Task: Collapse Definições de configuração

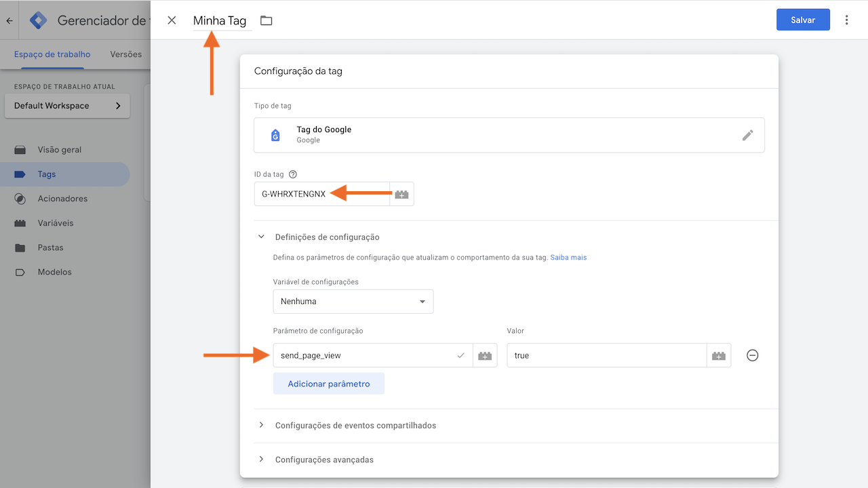Action: click(261, 237)
